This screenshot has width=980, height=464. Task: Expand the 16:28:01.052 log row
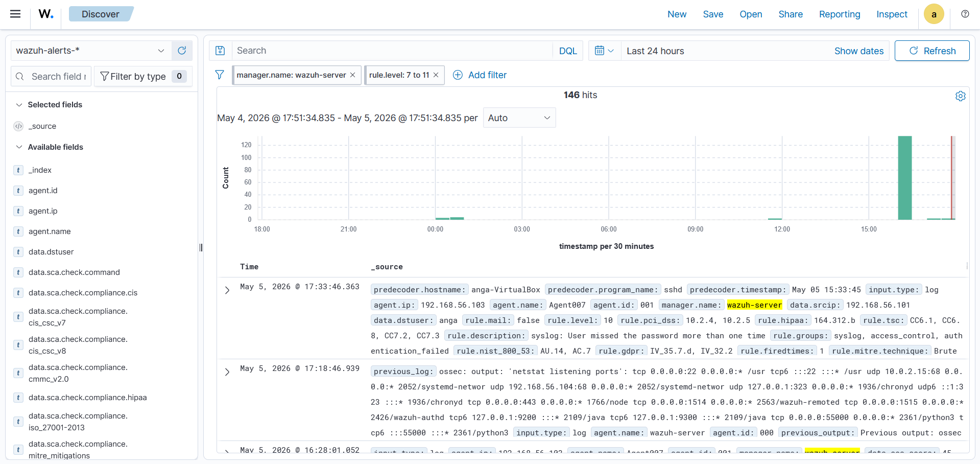(227, 451)
